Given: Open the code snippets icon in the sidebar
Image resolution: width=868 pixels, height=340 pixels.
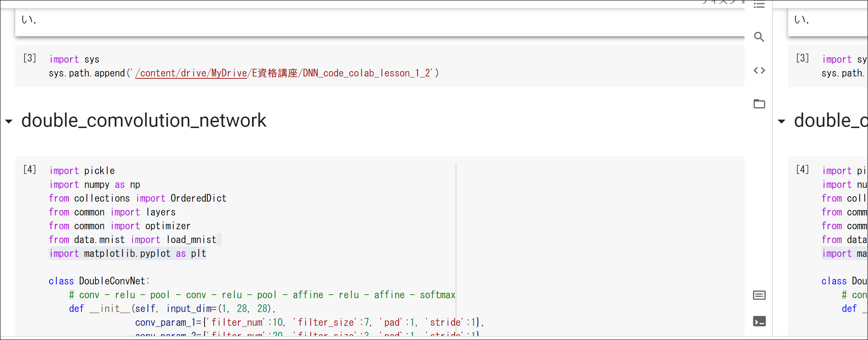Looking at the screenshot, I should [759, 70].
